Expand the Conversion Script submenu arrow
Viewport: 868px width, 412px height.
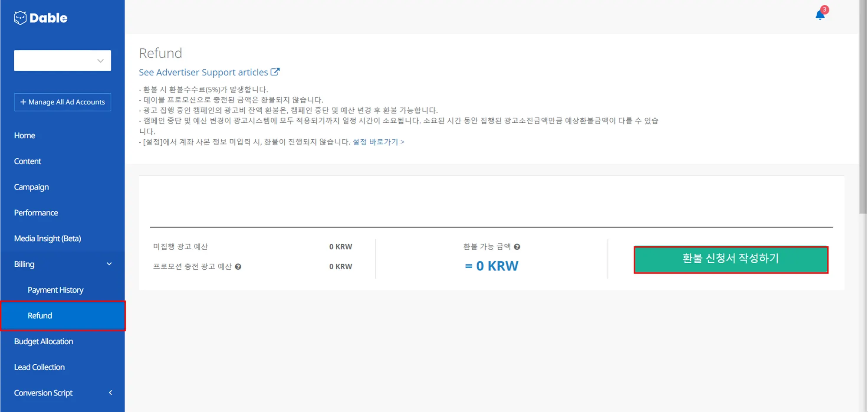(110, 392)
